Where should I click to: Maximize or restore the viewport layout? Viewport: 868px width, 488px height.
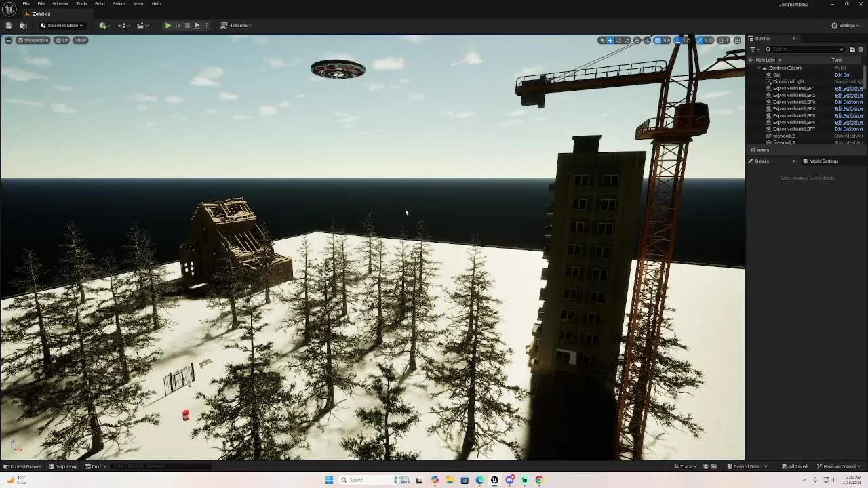point(737,40)
